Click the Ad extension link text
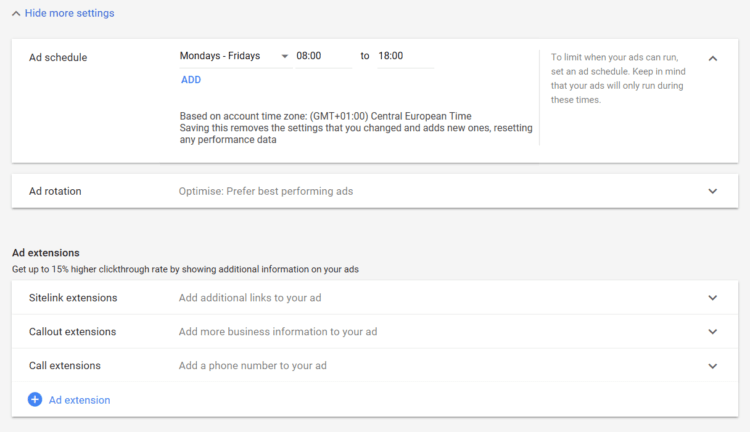The width and height of the screenshot is (750, 432). click(x=80, y=400)
